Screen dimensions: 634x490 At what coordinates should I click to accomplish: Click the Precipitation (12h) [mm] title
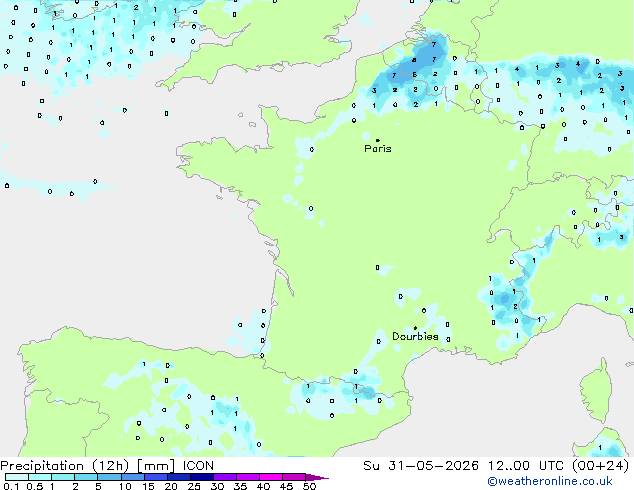87,466
